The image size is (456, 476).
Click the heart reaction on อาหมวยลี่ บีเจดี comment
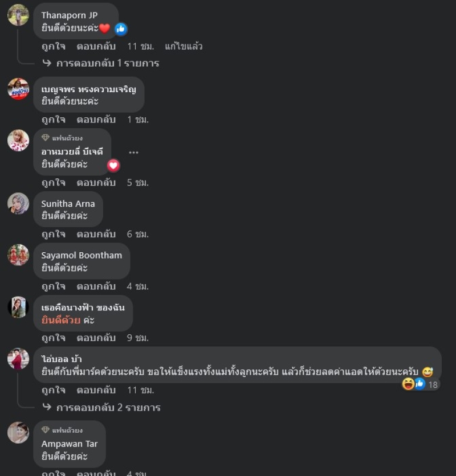113,166
